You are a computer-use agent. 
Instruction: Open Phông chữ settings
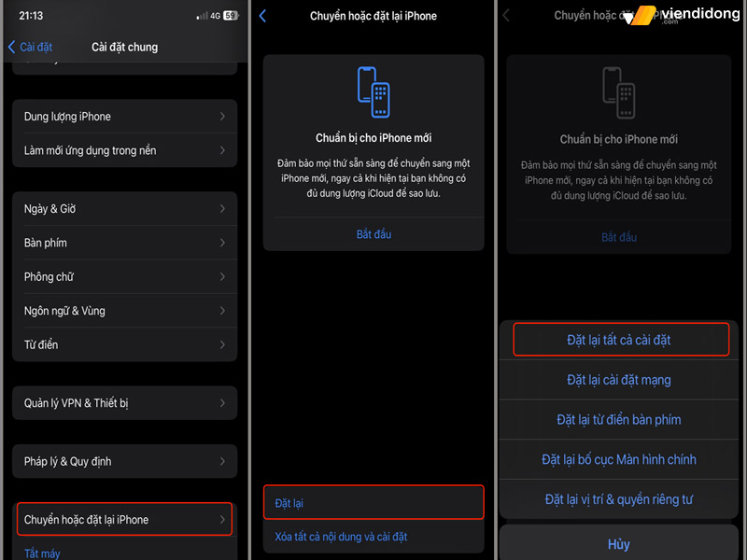(x=124, y=276)
